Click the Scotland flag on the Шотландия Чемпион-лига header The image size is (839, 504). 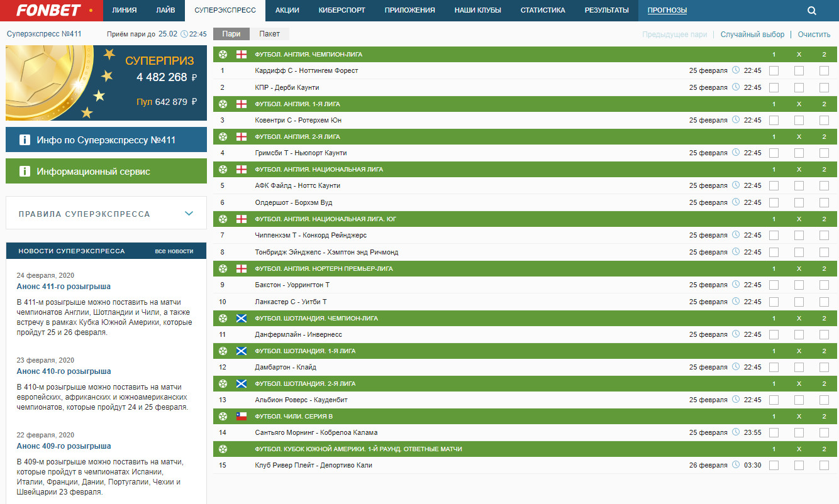(x=241, y=318)
